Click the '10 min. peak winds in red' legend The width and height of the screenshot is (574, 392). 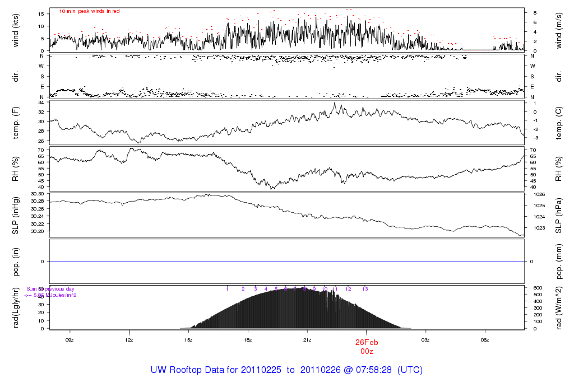point(89,11)
